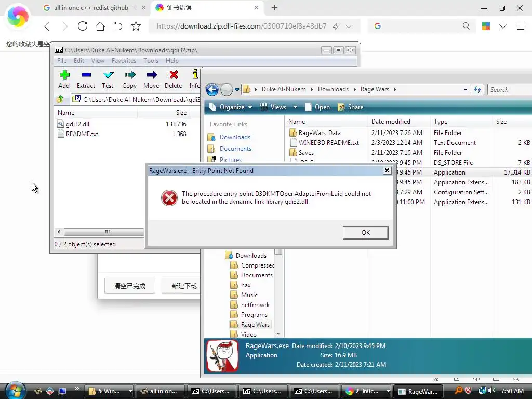532x399 pixels.
Task: Click the 7-Zip Copy icon
Action: pos(129,75)
